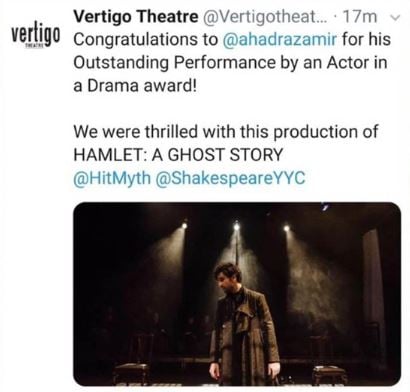This screenshot has height=392, width=410.
Task: Click the rightmost stage spotlight in the photo
Action: [x=286, y=228]
